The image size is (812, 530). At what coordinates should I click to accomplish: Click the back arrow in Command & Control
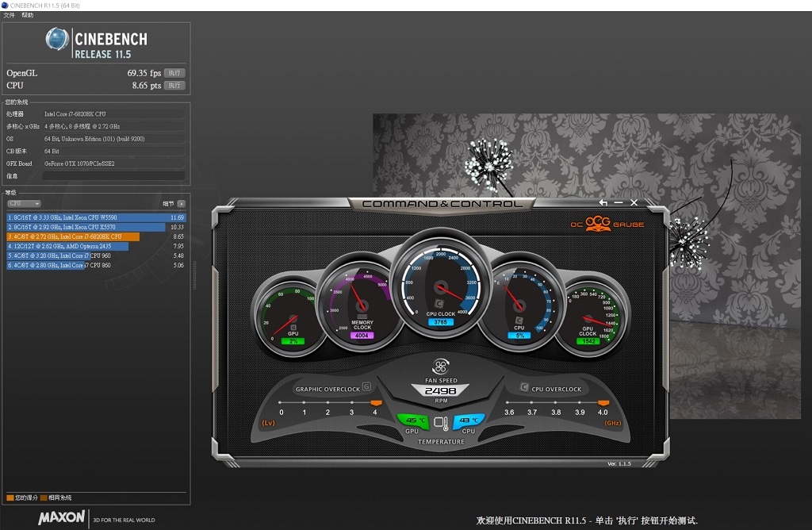click(603, 202)
